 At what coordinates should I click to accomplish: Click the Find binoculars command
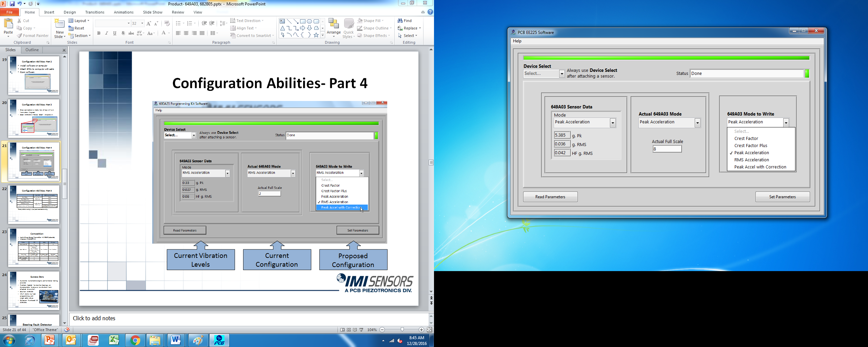click(x=405, y=21)
